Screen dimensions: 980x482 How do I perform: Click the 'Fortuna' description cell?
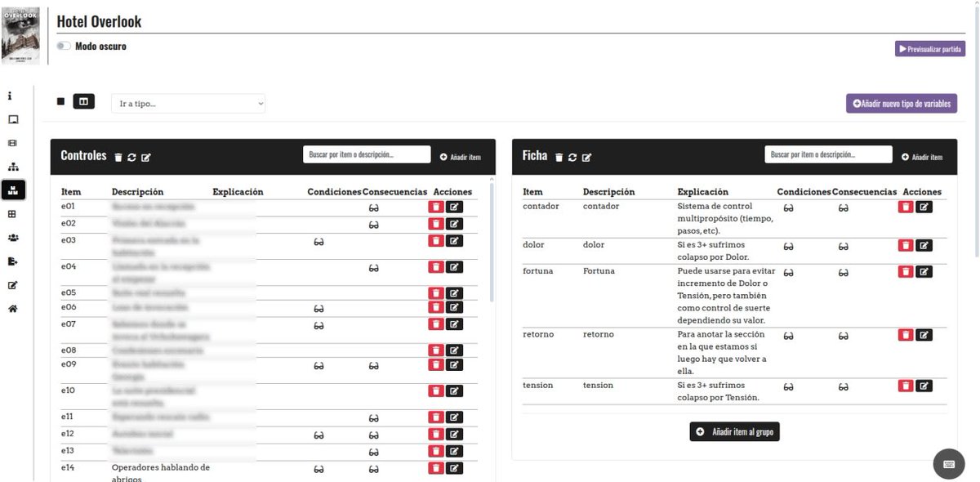(599, 270)
